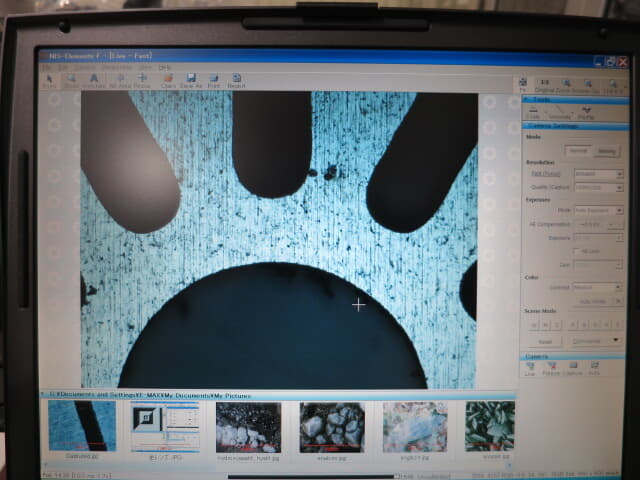Click the Fit to window icon
Image resolution: width=640 pixels, height=480 pixels.
523,85
